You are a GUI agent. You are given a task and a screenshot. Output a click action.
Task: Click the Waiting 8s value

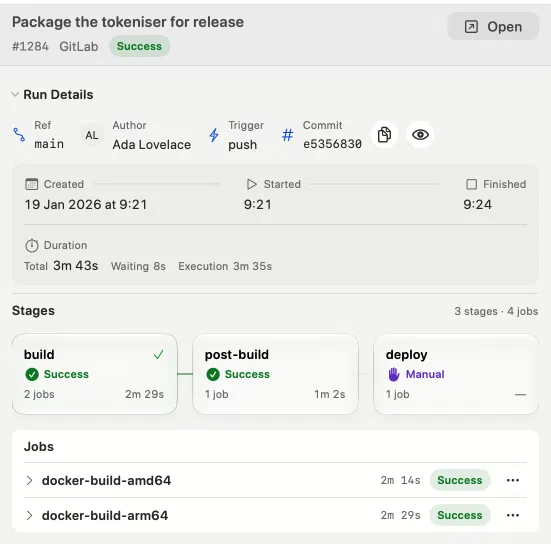138,266
